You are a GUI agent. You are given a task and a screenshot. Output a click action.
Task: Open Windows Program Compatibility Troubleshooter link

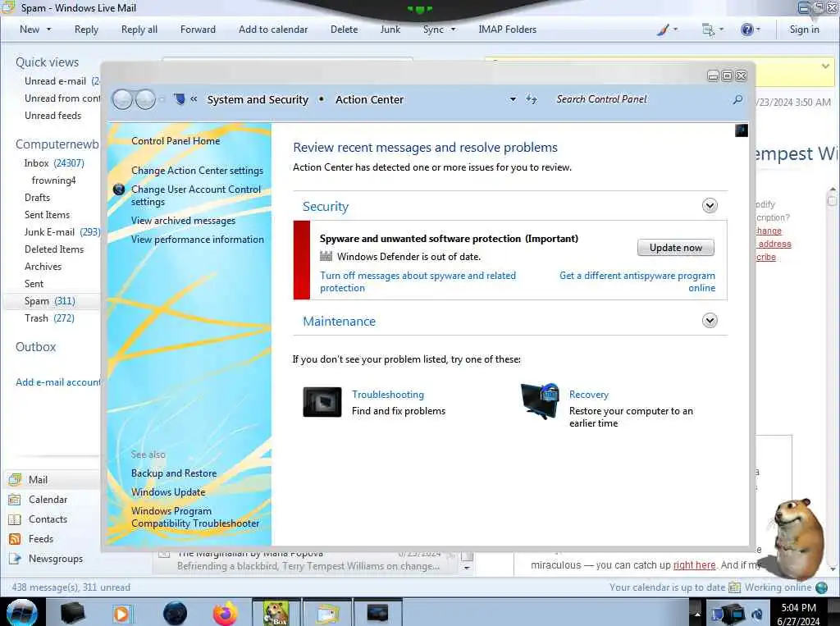pyautogui.click(x=195, y=517)
